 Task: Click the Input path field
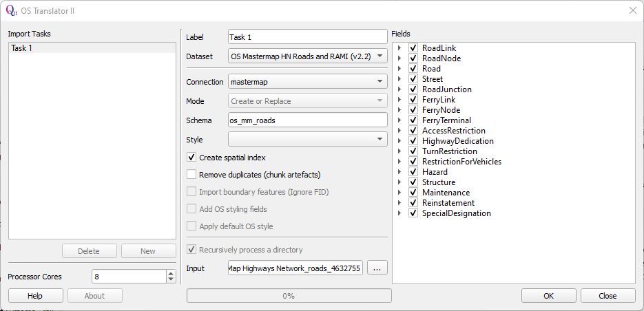[295, 268]
